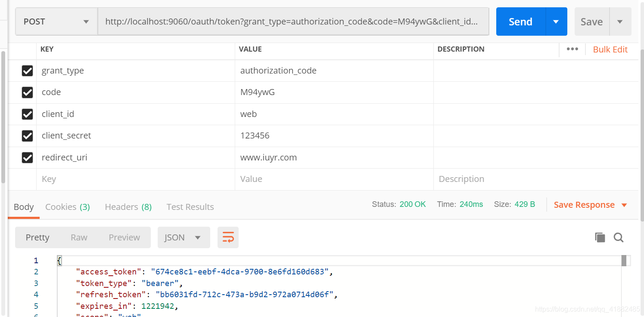Switch to the Body response tab
This screenshot has height=317, width=644.
pyautogui.click(x=24, y=207)
